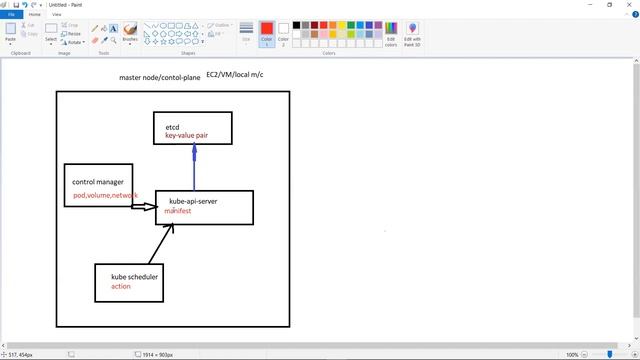Switch to the Home tab

coord(35,14)
